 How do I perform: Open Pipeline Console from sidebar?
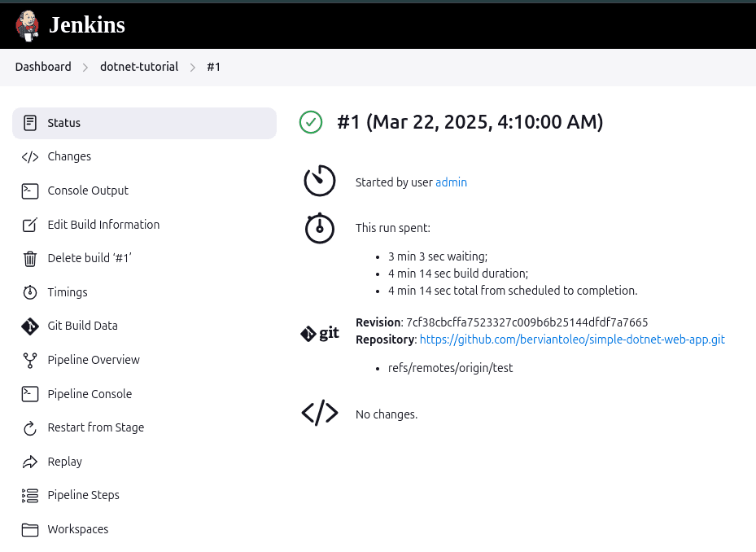90,394
